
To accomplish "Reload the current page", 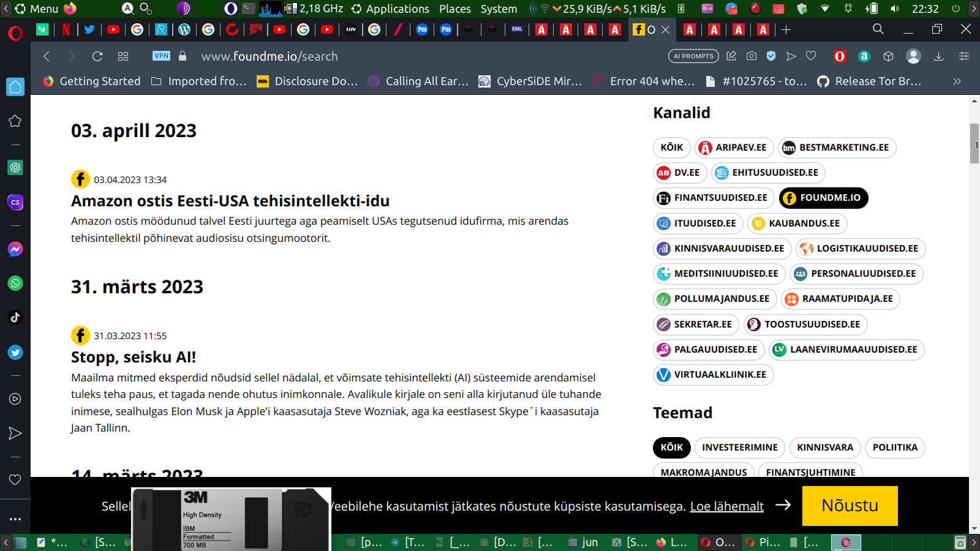I will (x=97, y=56).
